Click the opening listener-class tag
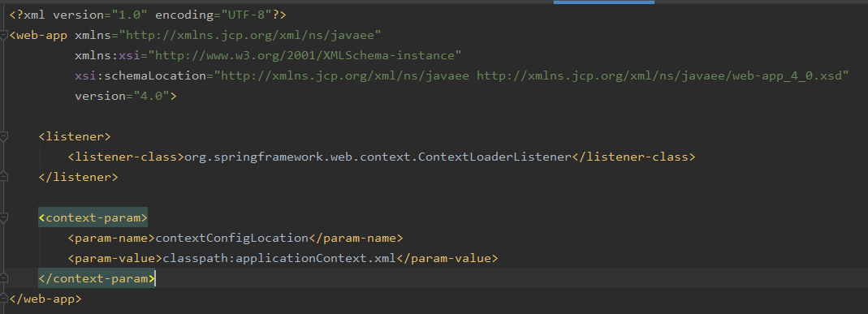 coord(126,157)
